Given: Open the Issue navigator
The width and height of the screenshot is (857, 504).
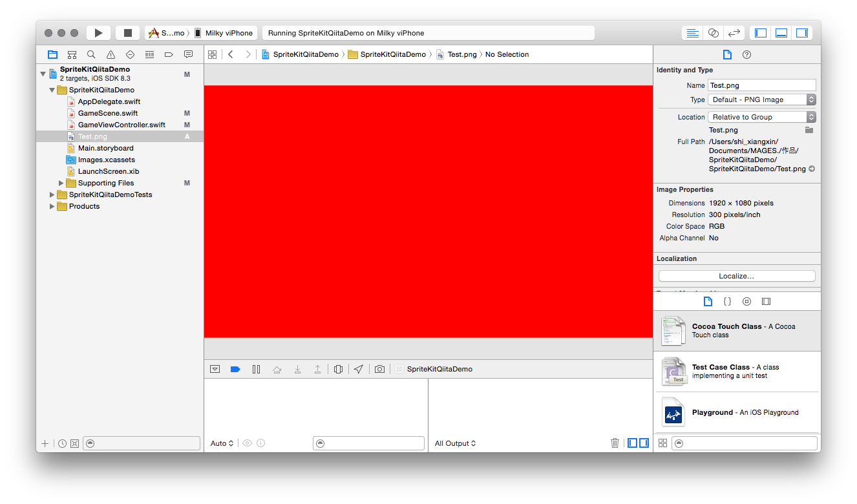Looking at the screenshot, I should click(111, 54).
